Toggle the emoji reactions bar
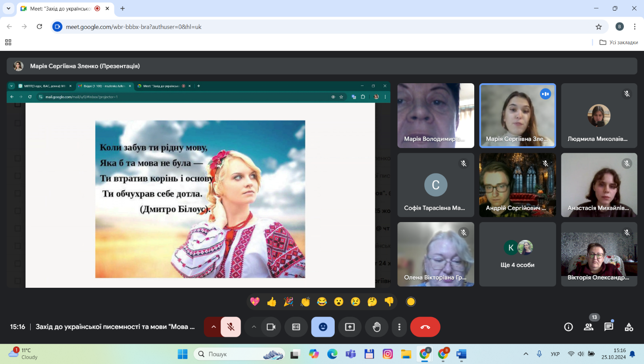The image size is (644, 364). tap(323, 327)
